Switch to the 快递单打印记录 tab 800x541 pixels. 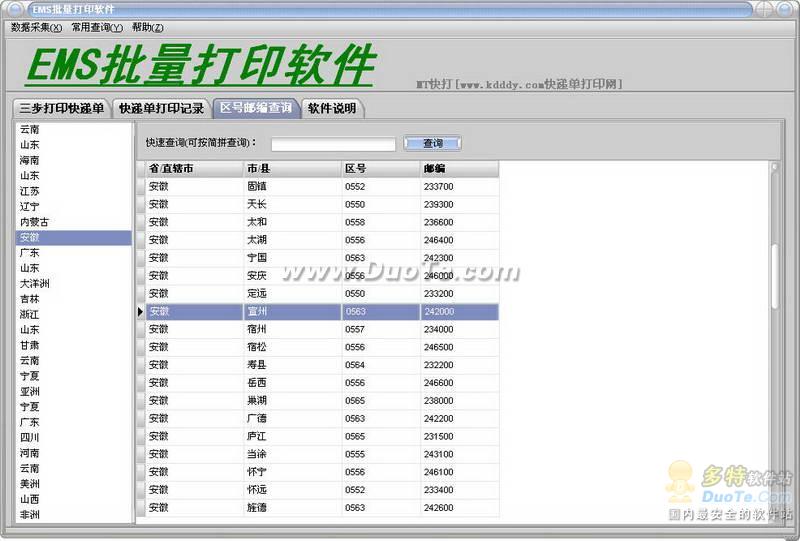(161, 108)
